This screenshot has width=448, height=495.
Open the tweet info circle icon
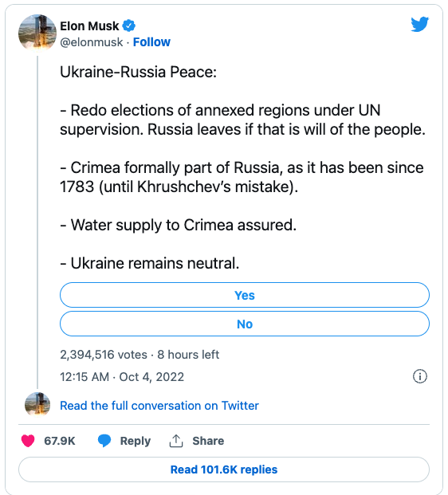[420, 376]
